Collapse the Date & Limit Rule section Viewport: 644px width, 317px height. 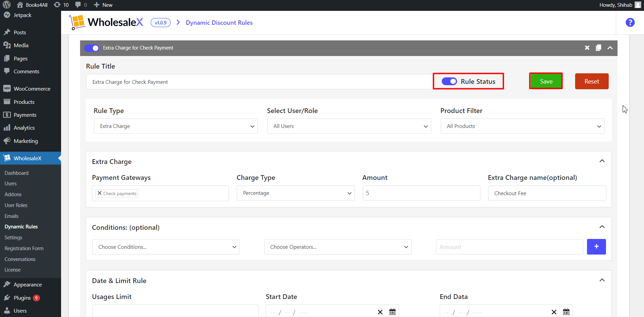[602, 280]
